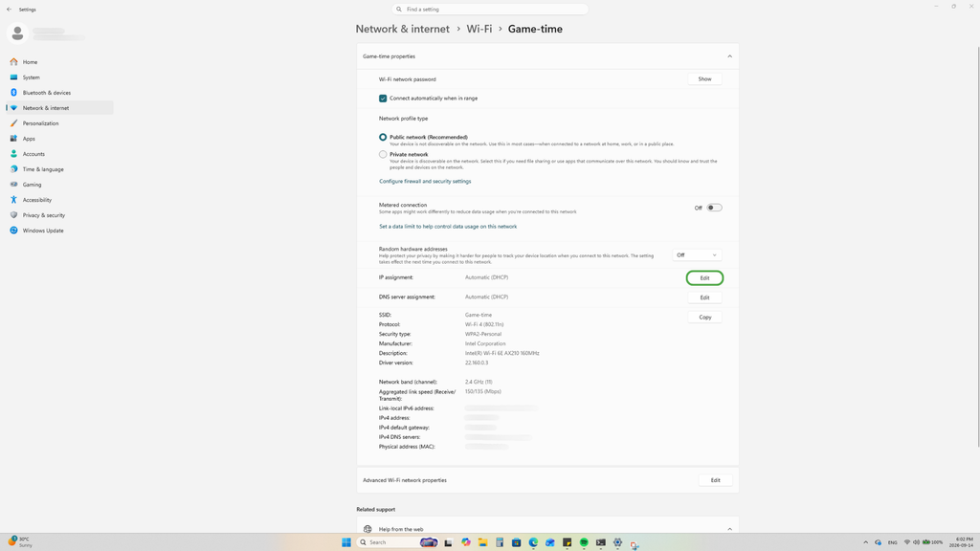This screenshot has width=980, height=551.
Task: Select the Public network (Recommended) radio button
Action: tap(383, 137)
